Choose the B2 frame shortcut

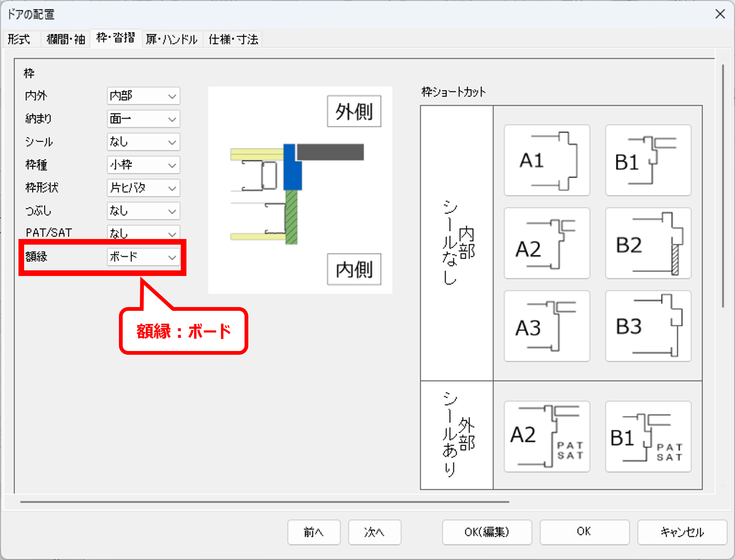point(648,243)
